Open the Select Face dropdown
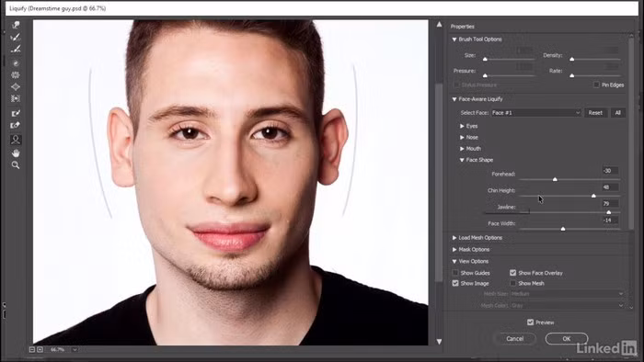 point(536,113)
